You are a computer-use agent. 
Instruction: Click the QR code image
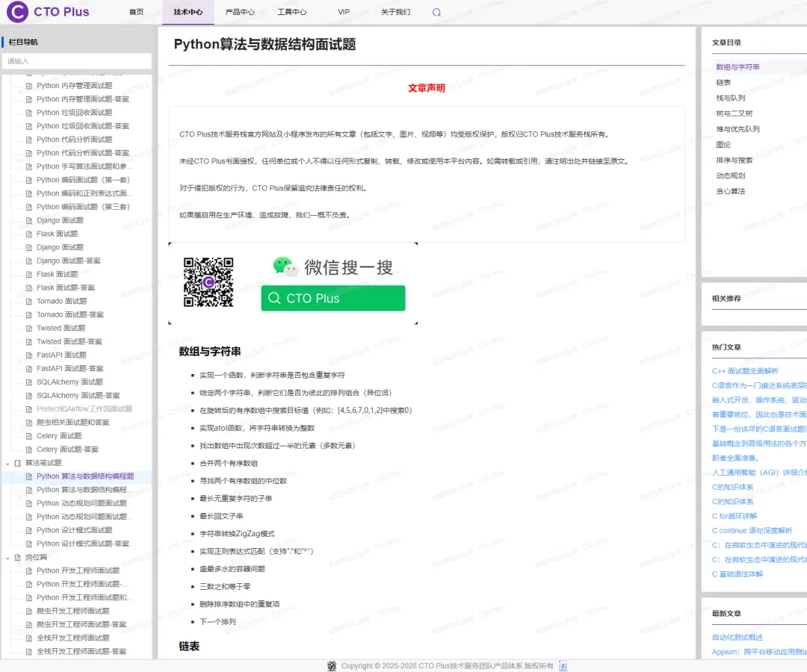click(x=208, y=282)
